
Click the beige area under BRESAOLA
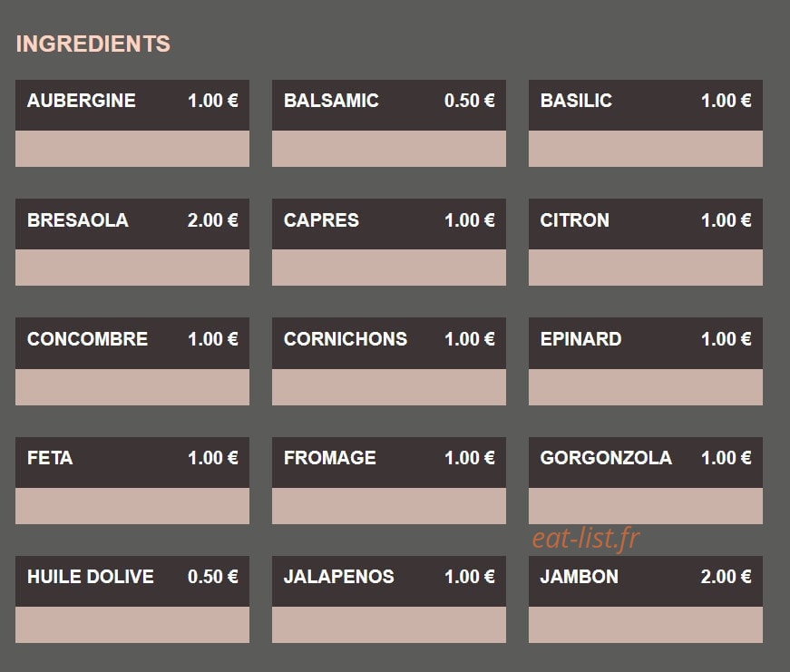pos(132,268)
